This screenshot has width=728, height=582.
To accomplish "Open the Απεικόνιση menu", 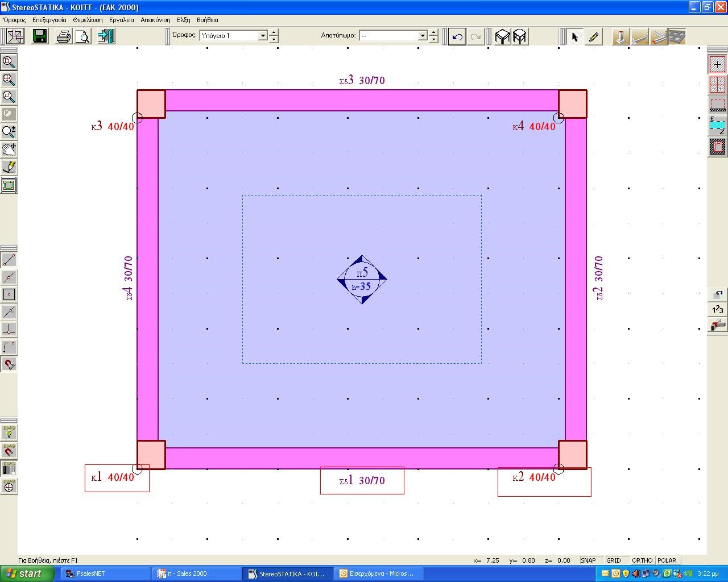I will coord(155,20).
